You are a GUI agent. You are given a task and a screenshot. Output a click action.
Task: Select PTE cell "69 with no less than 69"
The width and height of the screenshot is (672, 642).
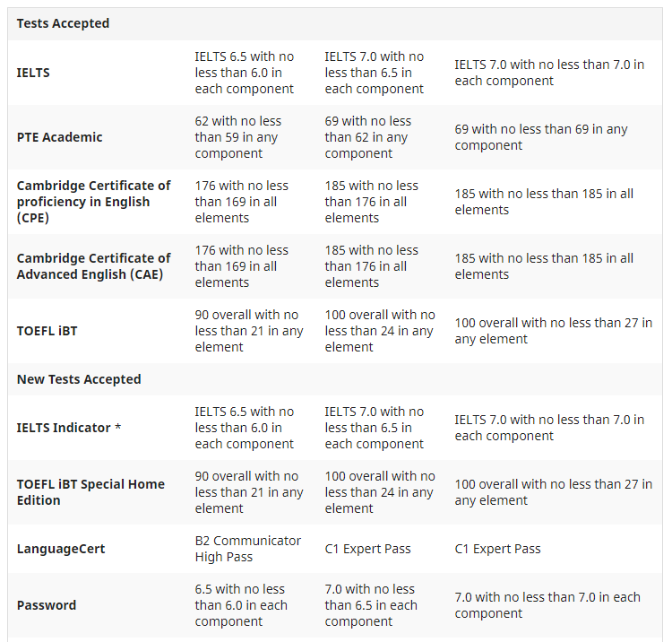(x=541, y=137)
